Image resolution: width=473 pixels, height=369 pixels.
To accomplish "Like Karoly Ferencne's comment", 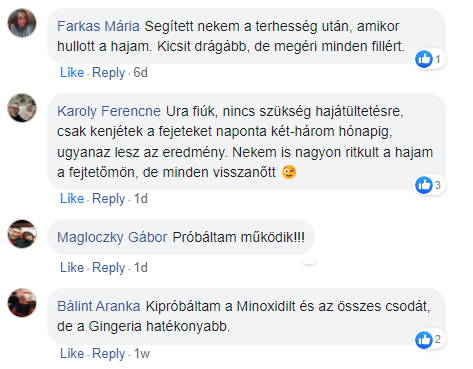I will click(x=72, y=198).
